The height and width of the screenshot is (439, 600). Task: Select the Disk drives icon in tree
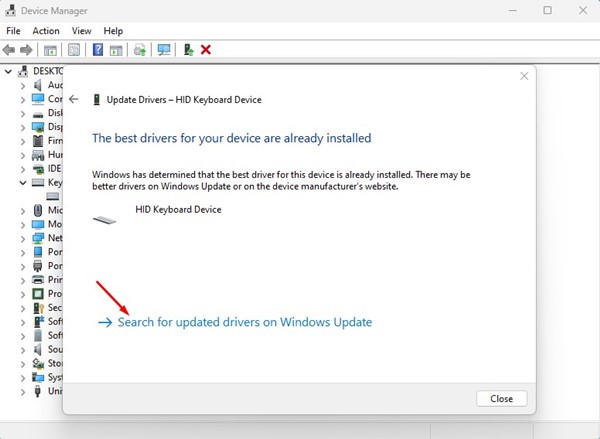[x=38, y=114]
